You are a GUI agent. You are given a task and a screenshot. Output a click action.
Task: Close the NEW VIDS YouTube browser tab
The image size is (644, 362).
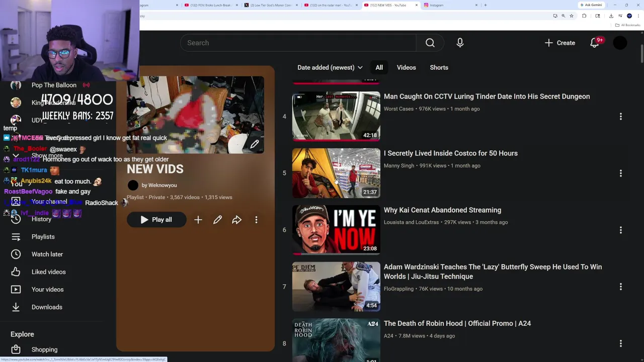(x=417, y=5)
